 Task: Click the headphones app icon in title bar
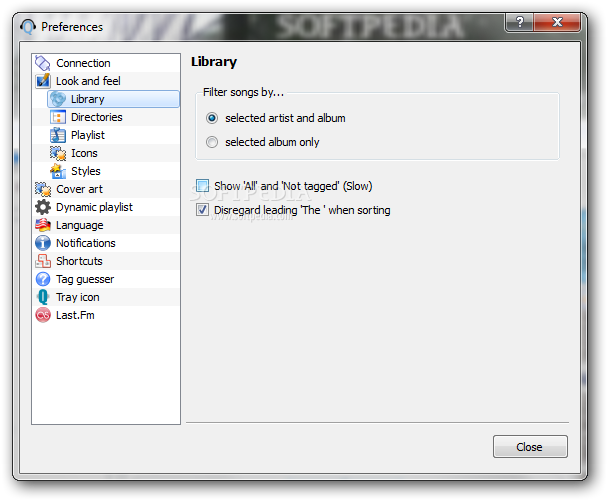click(x=28, y=27)
